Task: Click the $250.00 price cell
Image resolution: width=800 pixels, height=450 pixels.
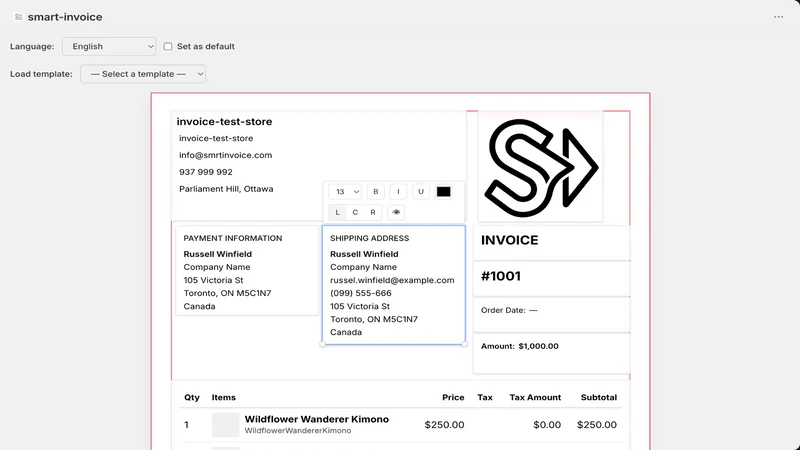Action: click(444, 425)
